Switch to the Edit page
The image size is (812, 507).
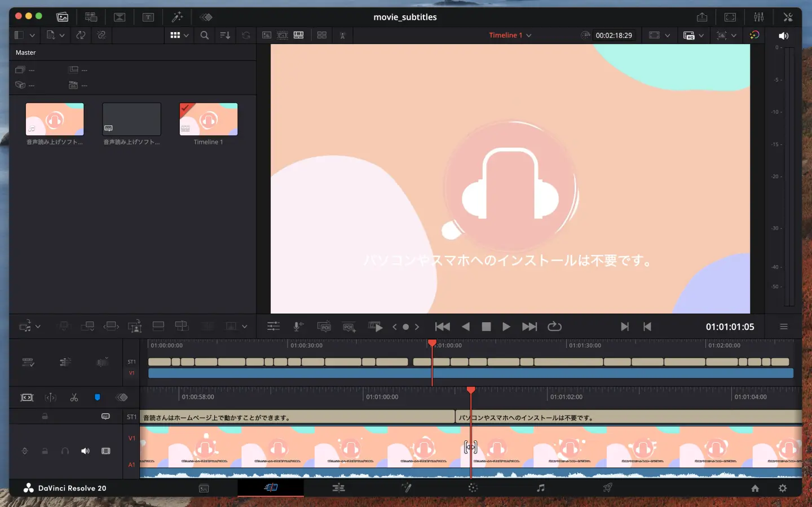[339, 488]
